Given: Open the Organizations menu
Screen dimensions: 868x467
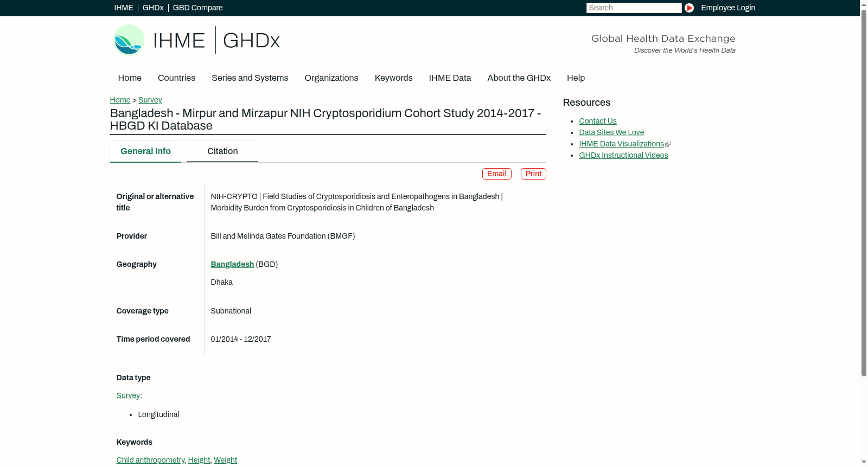Looking at the screenshot, I should (x=331, y=78).
